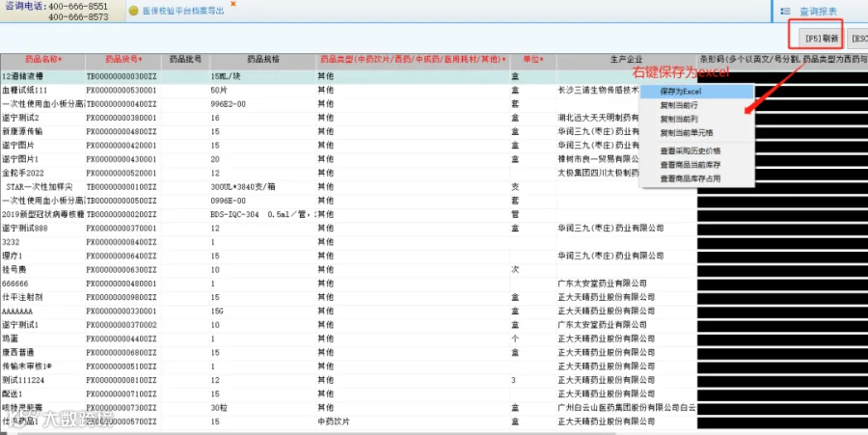This screenshot has width=868, height=435.
Task: Select the 金舵手2022 cell
Action: pyautogui.click(x=42, y=174)
